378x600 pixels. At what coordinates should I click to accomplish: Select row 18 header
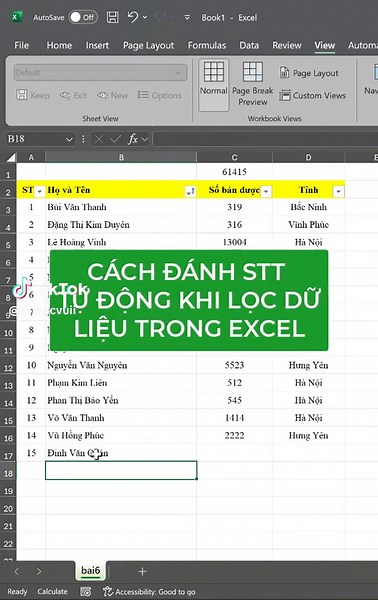(x=8, y=473)
